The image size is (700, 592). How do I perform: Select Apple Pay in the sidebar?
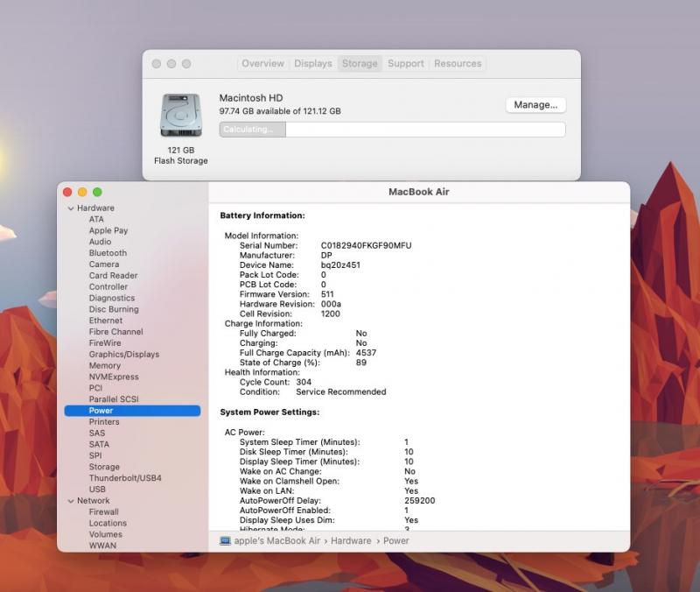point(108,230)
